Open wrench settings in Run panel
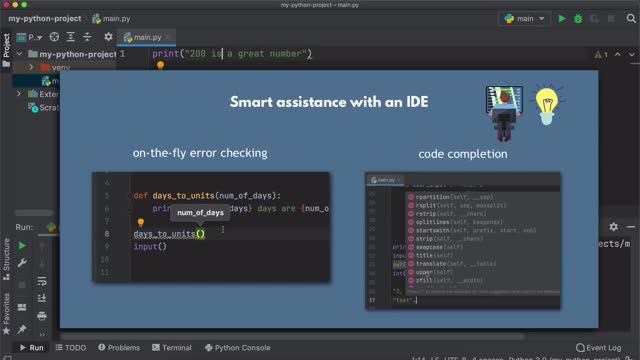 [x=22, y=263]
